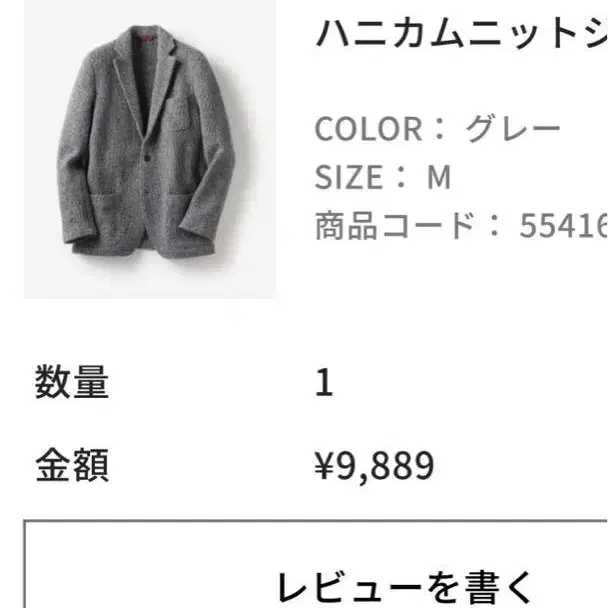
Task: Click the SIZE label text
Action: point(349,177)
